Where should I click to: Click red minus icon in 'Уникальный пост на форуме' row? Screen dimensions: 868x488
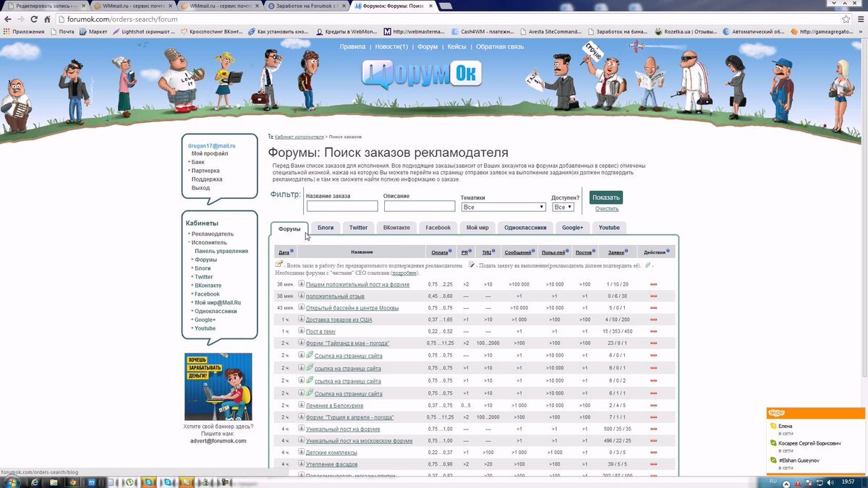click(x=653, y=429)
